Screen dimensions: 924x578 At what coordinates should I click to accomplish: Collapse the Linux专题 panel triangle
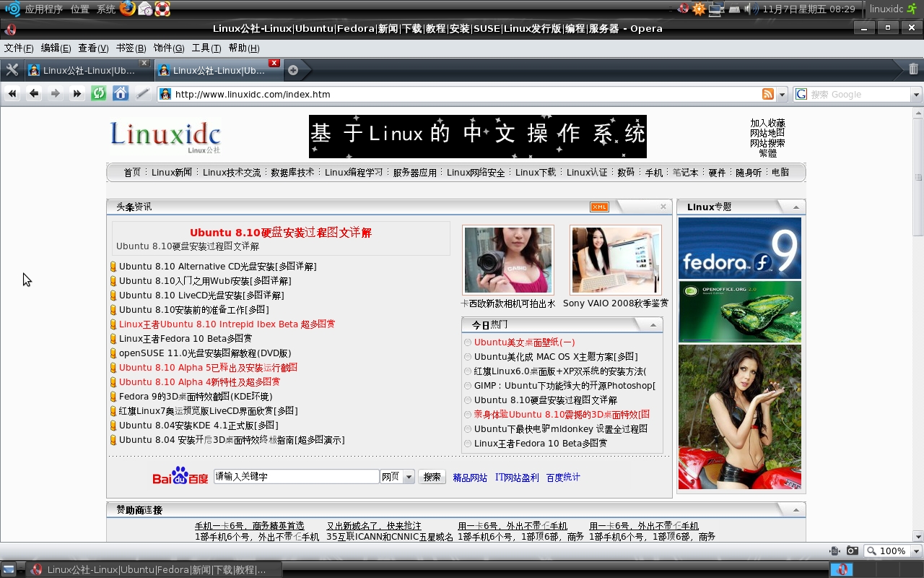796,207
